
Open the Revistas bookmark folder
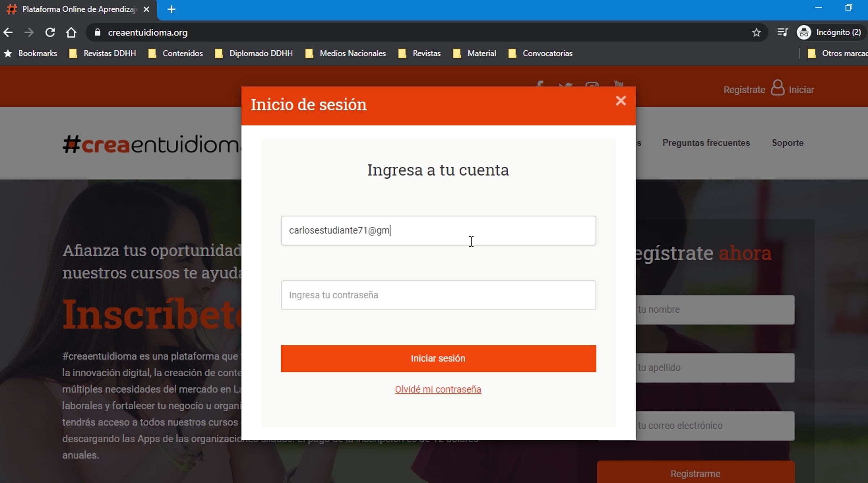420,53
